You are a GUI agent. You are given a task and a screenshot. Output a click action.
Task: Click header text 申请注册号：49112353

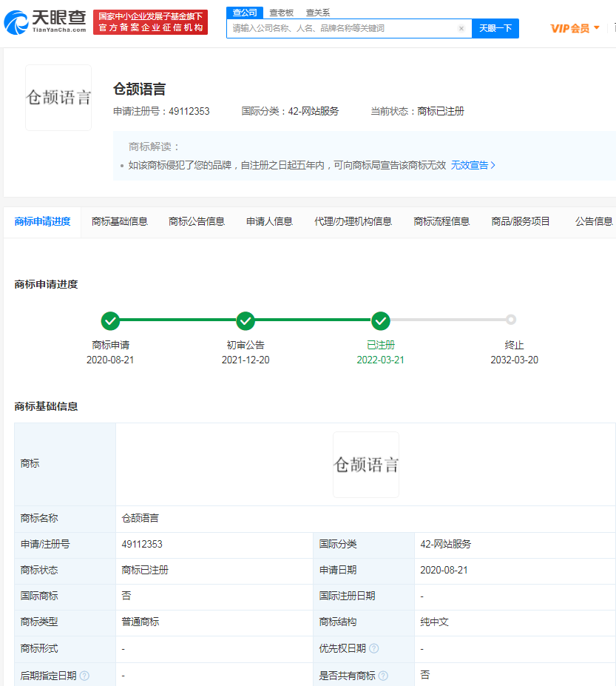click(161, 112)
